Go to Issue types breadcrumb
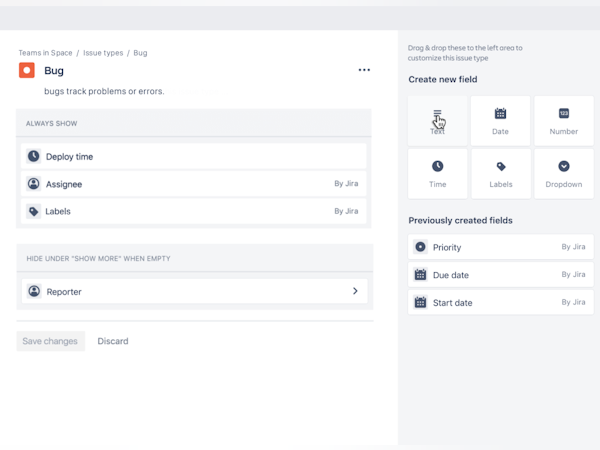This screenshot has height=450, width=600. point(103,53)
